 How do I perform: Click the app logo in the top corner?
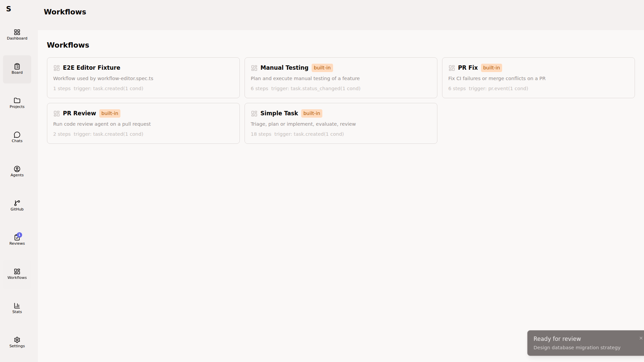[x=9, y=9]
